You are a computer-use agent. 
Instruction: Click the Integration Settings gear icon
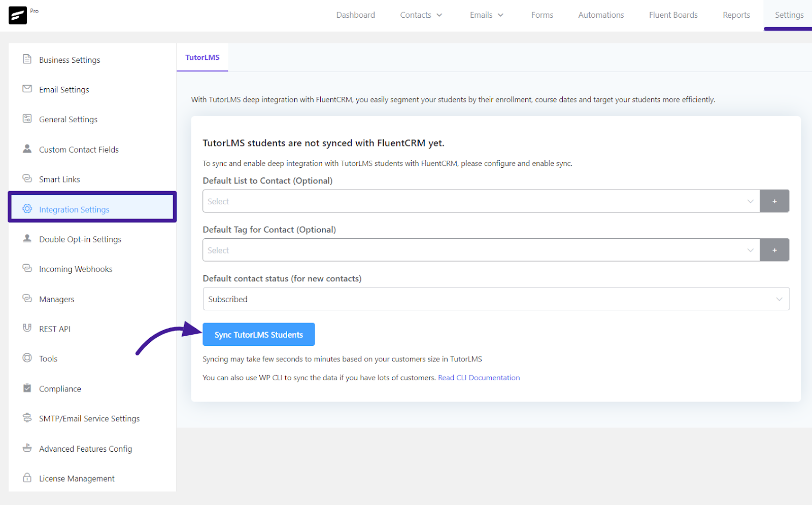(27, 209)
